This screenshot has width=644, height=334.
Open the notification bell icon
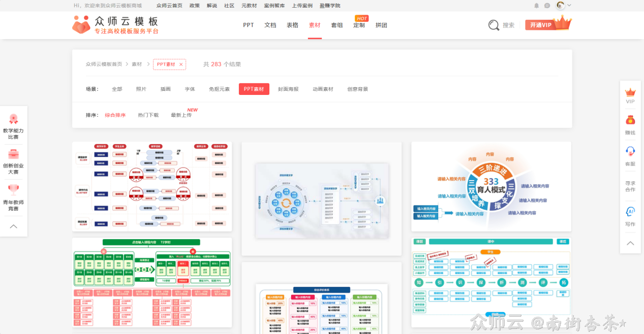(536, 6)
